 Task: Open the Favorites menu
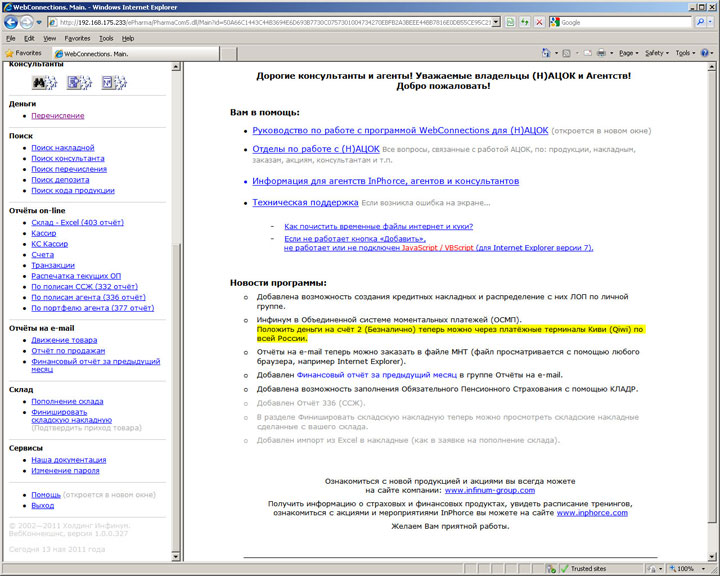[77, 39]
